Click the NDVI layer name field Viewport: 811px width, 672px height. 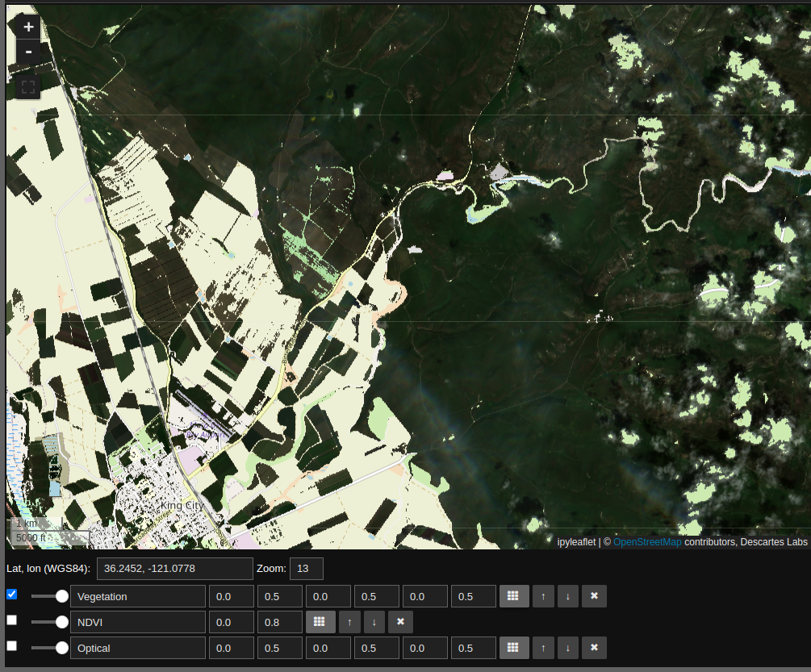pyautogui.click(x=137, y=622)
